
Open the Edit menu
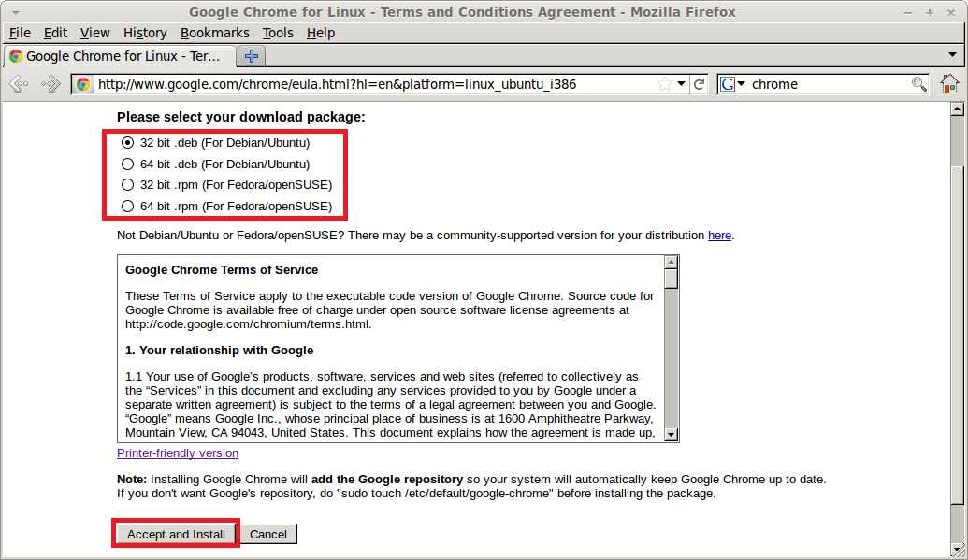point(55,33)
